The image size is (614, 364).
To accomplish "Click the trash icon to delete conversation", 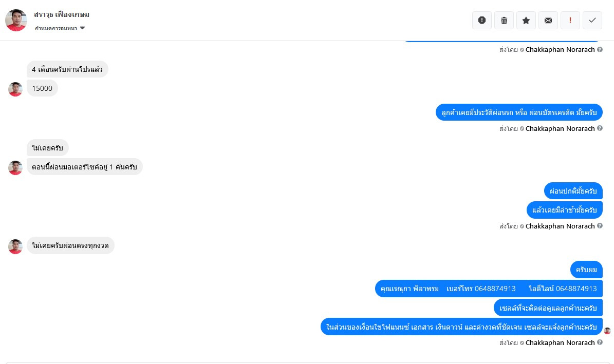I will pyautogui.click(x=504, y=21).
